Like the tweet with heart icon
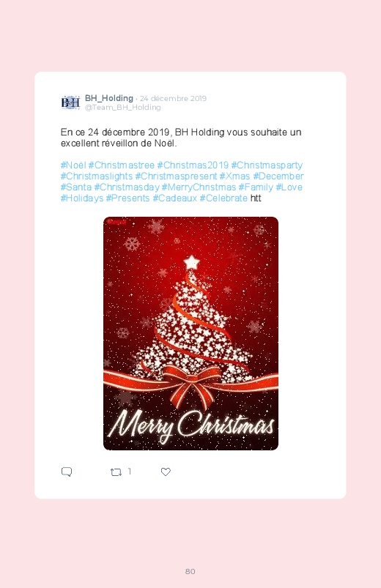The width and height of the screenshot is (381, 588). click(166, 472)
